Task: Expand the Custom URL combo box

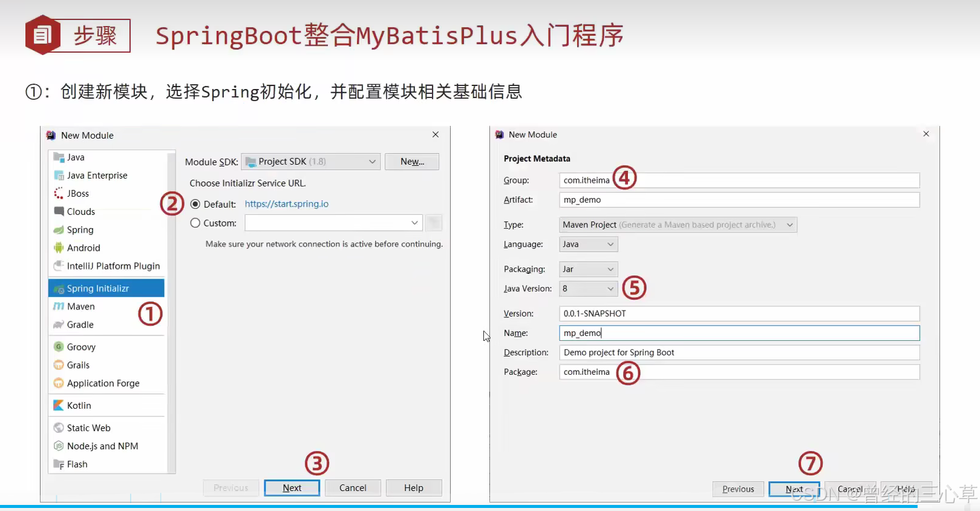Action: coord(414,223)
